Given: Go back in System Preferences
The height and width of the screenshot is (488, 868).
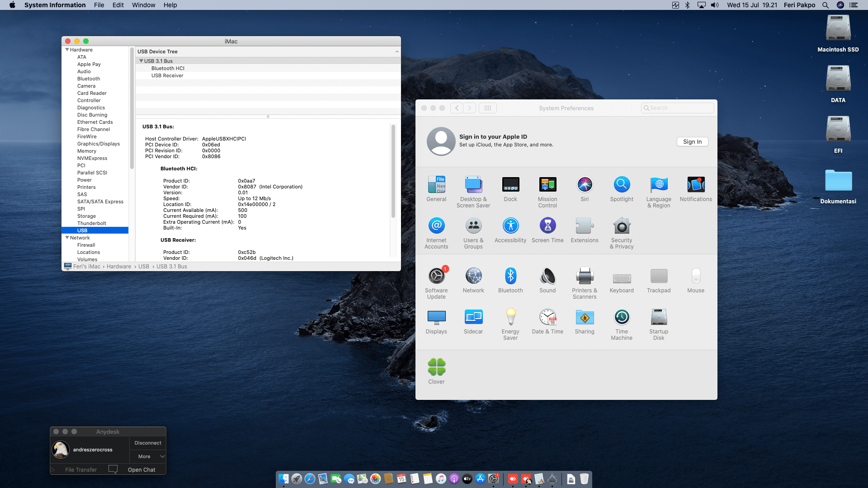Looking at the screenshot, I should (x=457, y=108).
